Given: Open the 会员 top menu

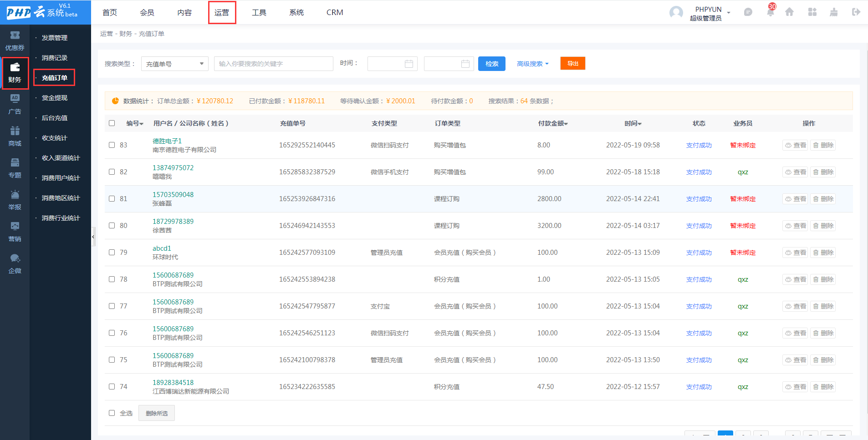Looking at the screenshot, I should click(x=147, y=12).
